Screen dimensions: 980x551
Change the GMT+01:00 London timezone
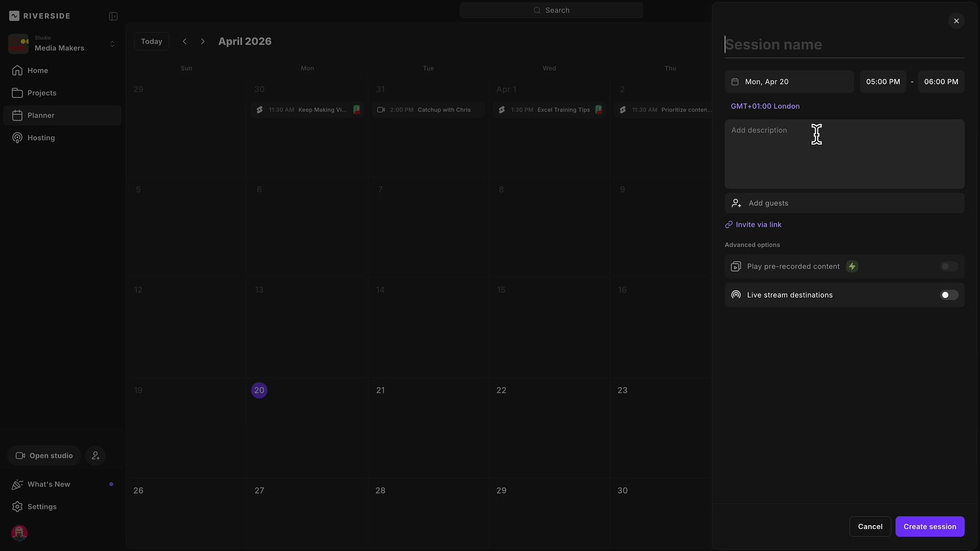[x=765, y=106]
